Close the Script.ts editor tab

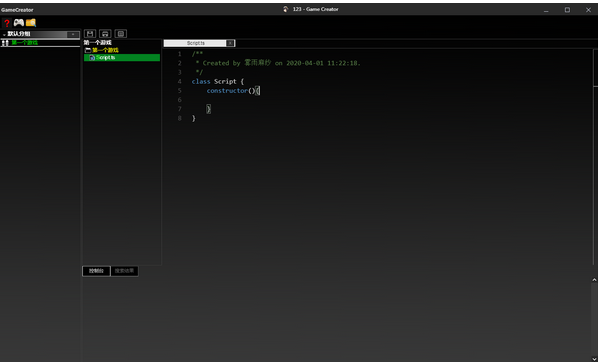pyautogui.click(x=230, y=43)
